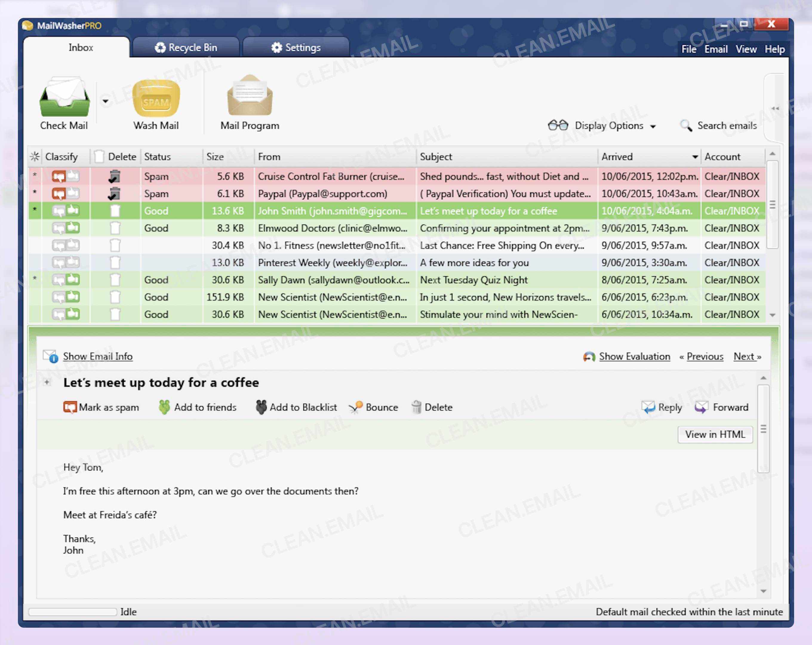Click the Idle progress bar
Viewport: 812px width, 645px height.
(x=73, y=612)
